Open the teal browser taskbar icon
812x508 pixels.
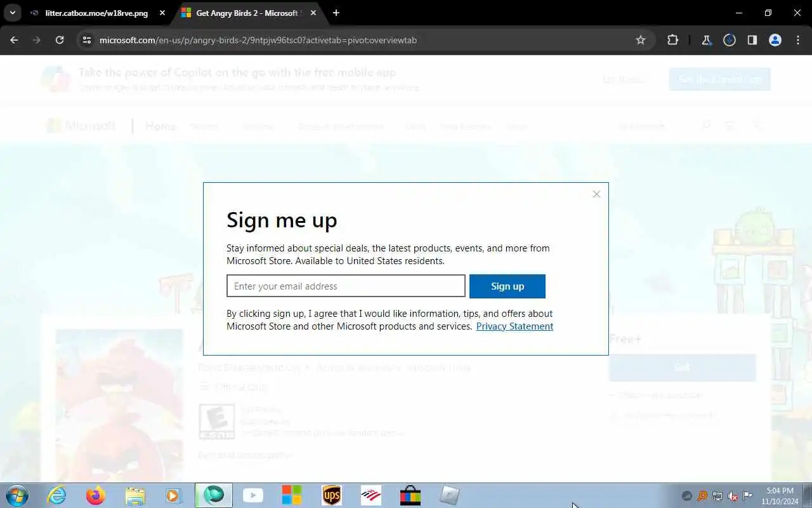click(214, 495)
